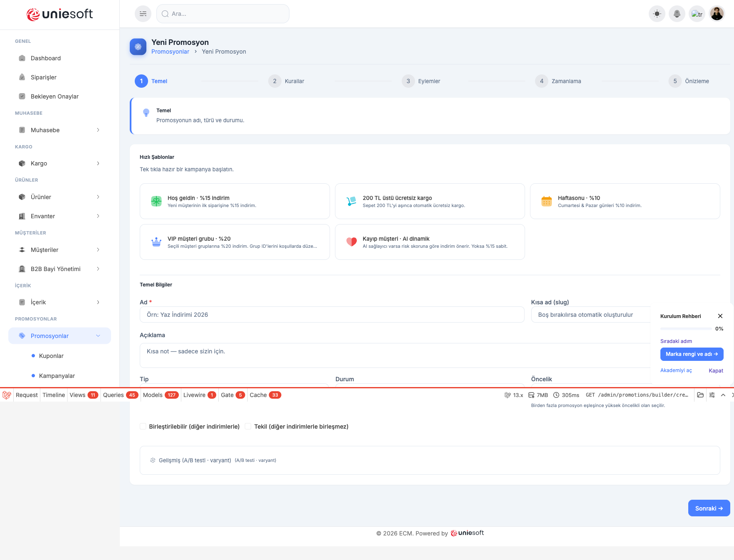The image size is (734, 560).
Task: Open debugbar Timeline tab
Action: point(54,395)
